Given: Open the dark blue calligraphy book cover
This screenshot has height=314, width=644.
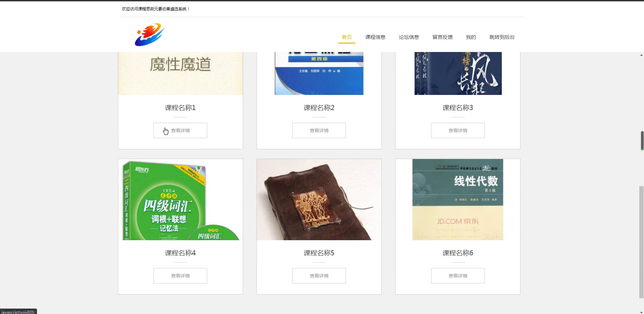Looking at the screenshot, I should click(458, 73).
